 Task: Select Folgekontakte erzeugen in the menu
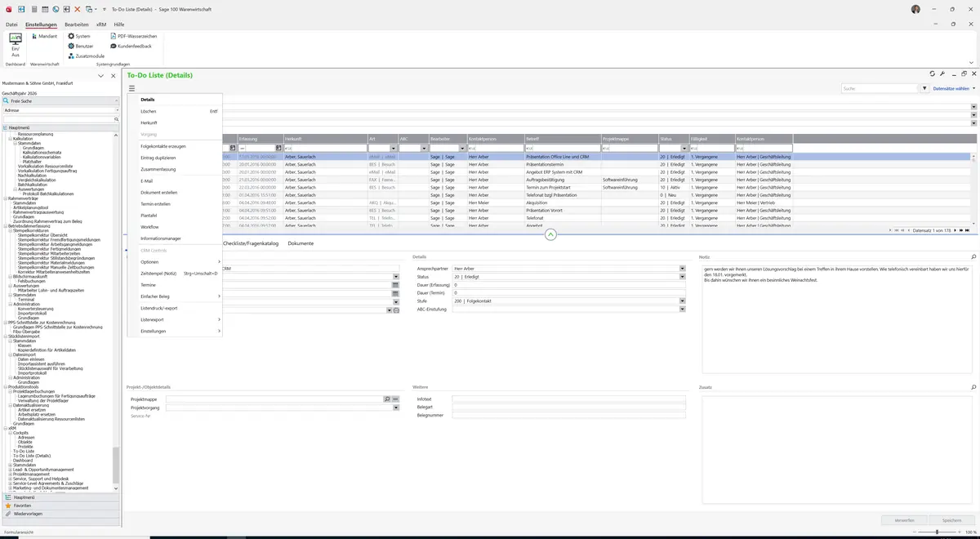(163, 146)
